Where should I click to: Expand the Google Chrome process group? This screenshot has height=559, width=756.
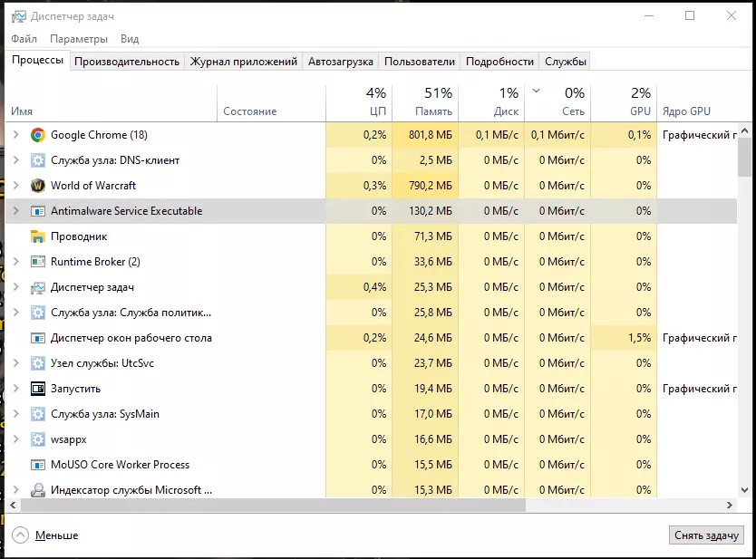[16, 135]
